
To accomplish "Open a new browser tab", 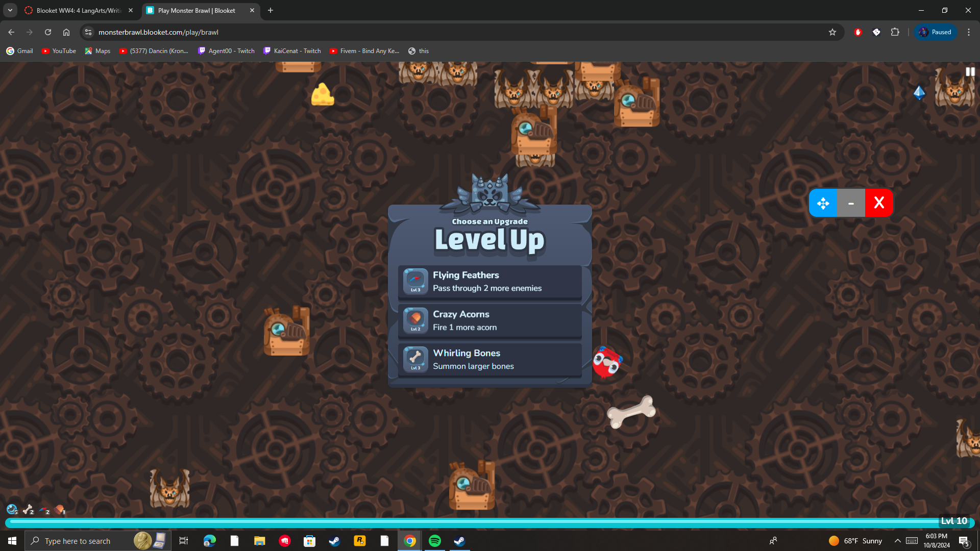I will pos(271,10).
